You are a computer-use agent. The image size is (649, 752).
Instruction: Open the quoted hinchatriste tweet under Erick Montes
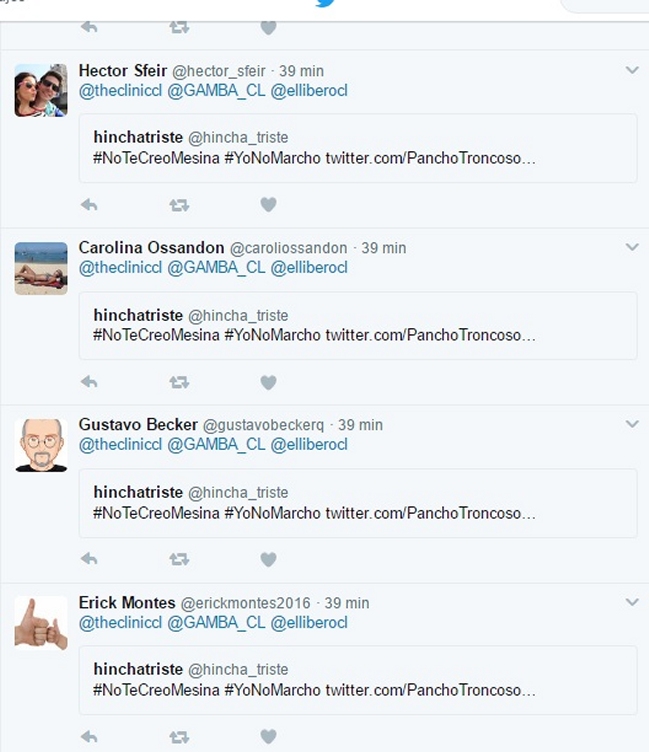(x=357, y=680)
